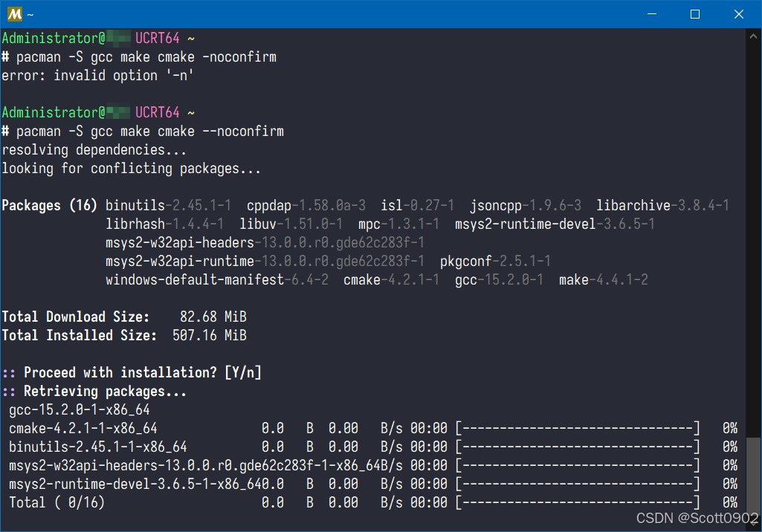Click the 'Total Download Size:' label
The width and height of the screenshot is (762, 532).
point(76,317)
